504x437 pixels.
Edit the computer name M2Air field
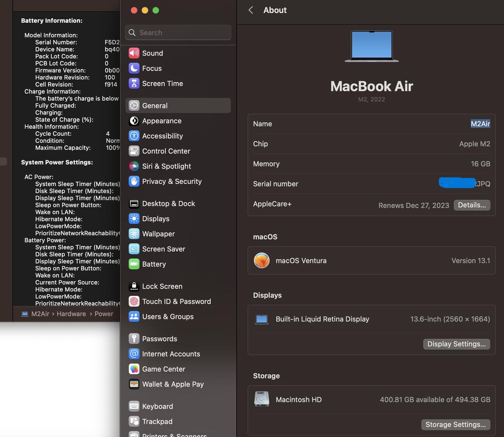point(480,124)
